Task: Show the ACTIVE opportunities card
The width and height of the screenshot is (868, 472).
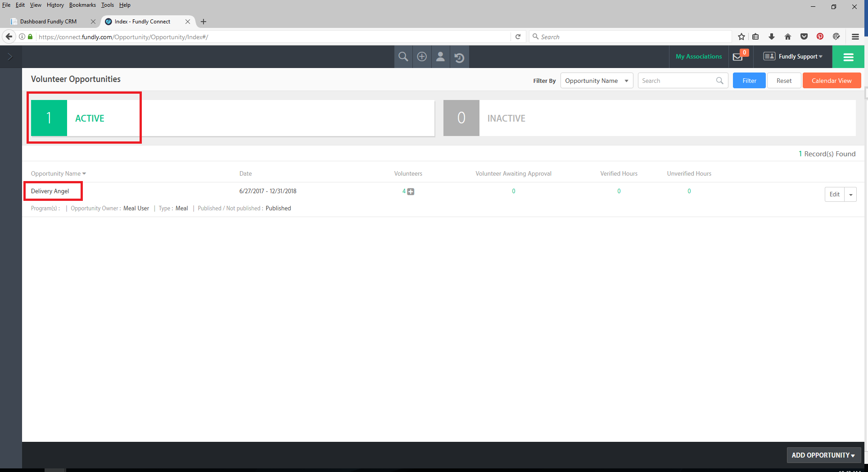Action: (x=232, y=118)
